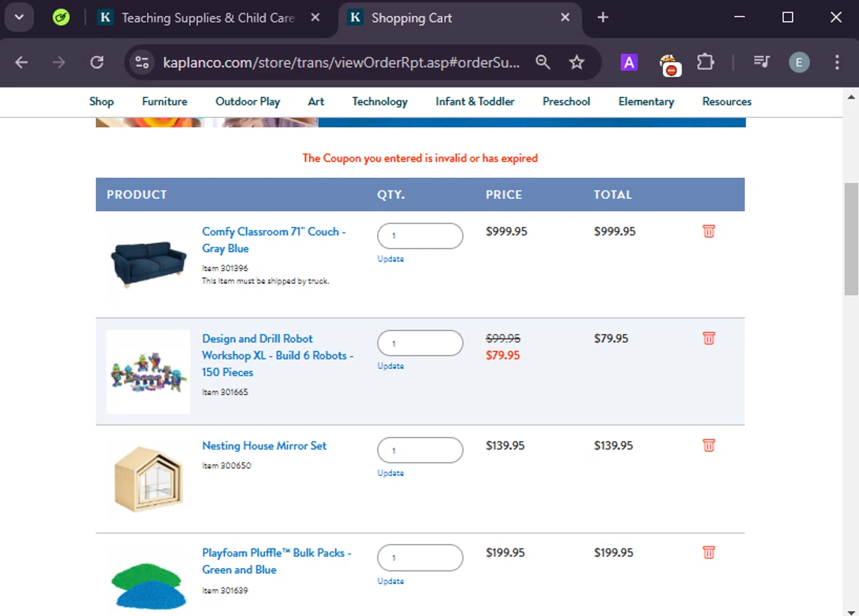The image size is (859, 616).
Task: Open the Preschool menu
Action: click(566, 101)
